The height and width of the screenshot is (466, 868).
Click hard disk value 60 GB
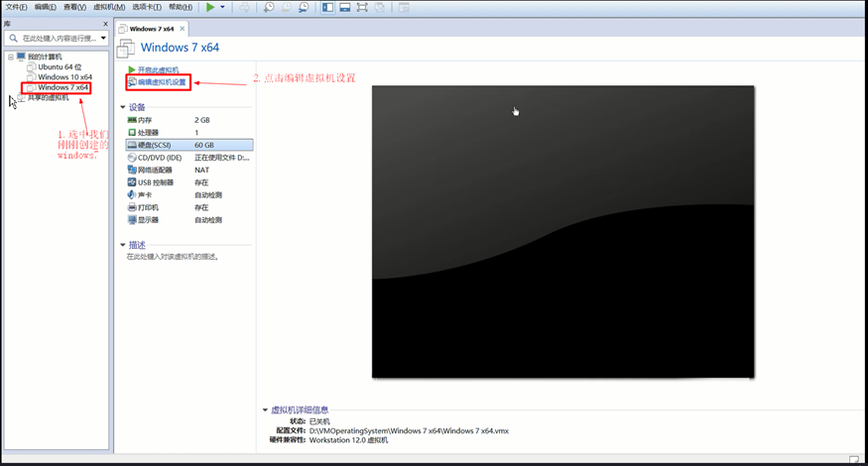(x=204, y=145)
